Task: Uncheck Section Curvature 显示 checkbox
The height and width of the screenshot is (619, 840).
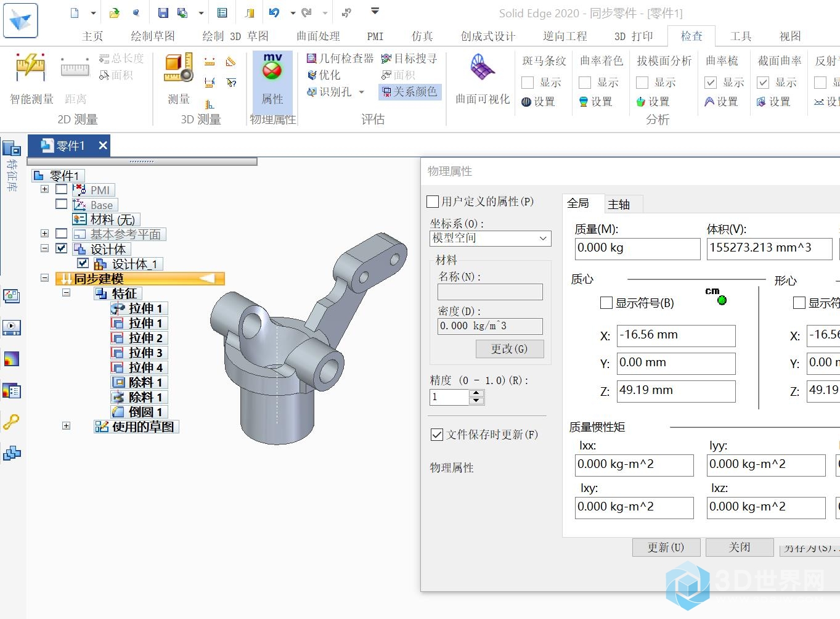Action: [763, 83]
